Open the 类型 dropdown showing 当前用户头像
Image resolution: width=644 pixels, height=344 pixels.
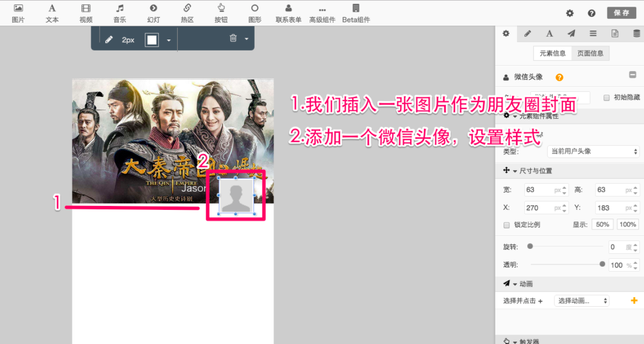[593, 151]
